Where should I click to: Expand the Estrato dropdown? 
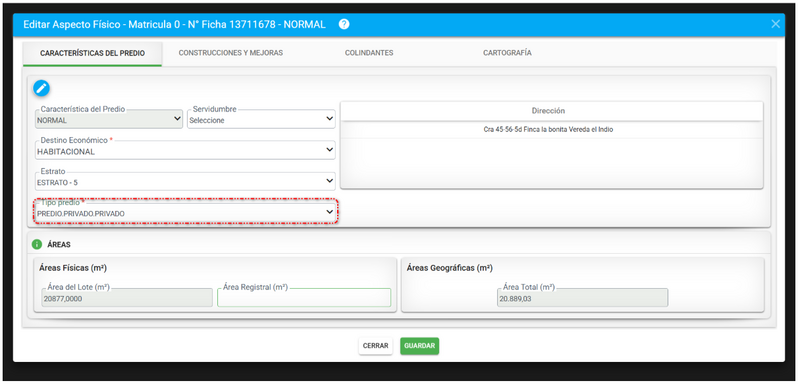click(185, 182)
